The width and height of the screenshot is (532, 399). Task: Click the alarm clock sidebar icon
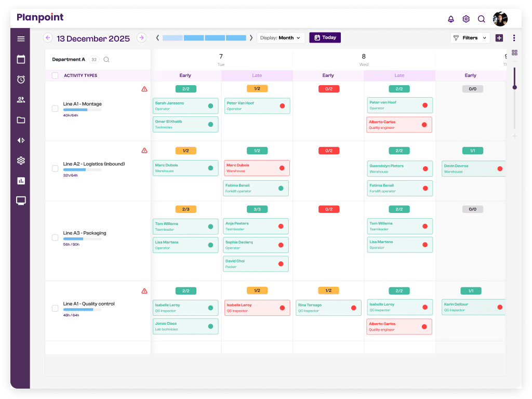click(x=21, y=79)
